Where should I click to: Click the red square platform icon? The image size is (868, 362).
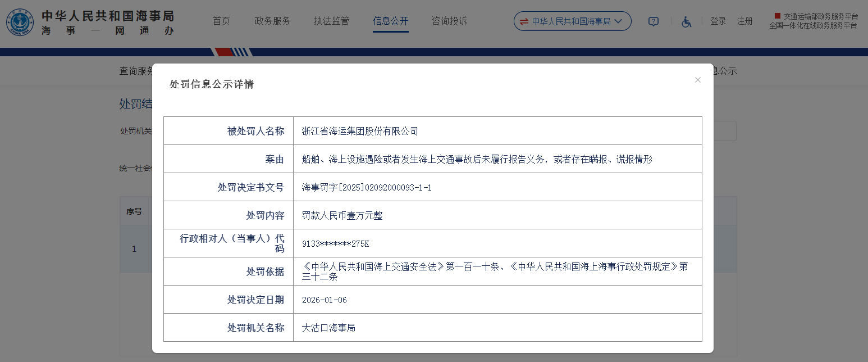(x=777, y=16)
